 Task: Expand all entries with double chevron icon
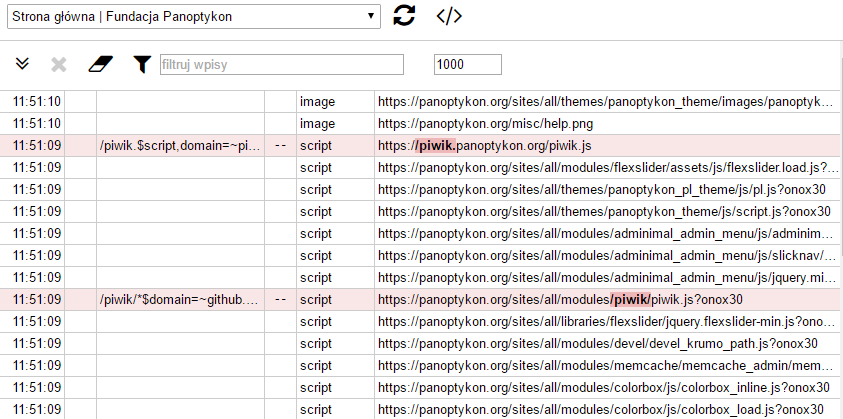point(22,64)
